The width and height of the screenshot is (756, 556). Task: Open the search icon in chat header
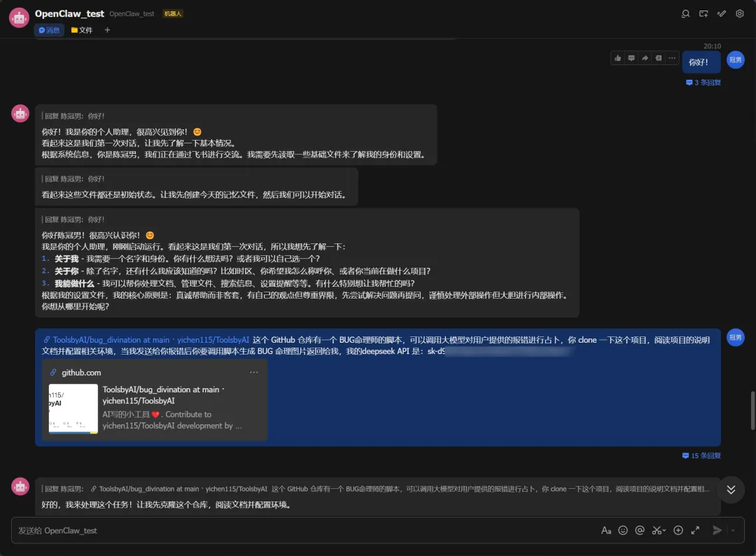pyautogui.click(x=685, y=13)
